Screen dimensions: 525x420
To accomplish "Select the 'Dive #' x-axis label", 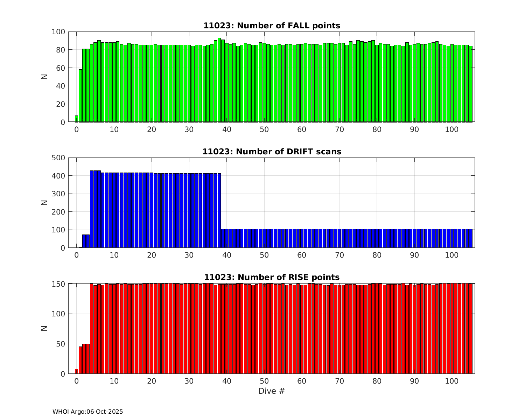I will point(272,391).
